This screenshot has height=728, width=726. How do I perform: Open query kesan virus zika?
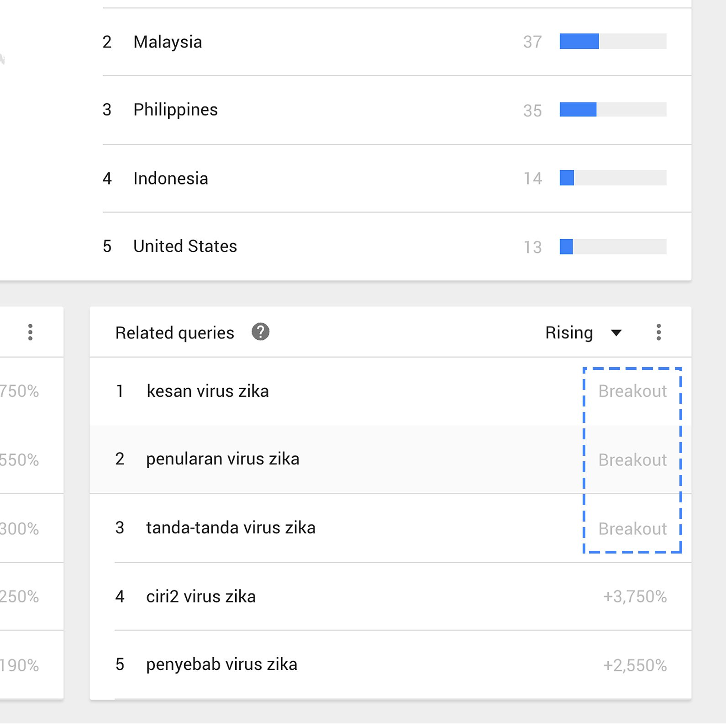tap(207, 391)
